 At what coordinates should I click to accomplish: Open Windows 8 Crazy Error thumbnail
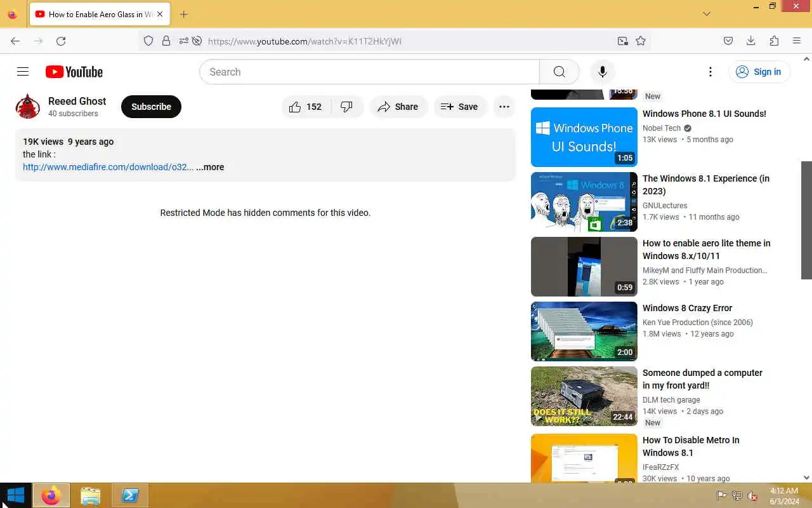click(x=584, y=331)
